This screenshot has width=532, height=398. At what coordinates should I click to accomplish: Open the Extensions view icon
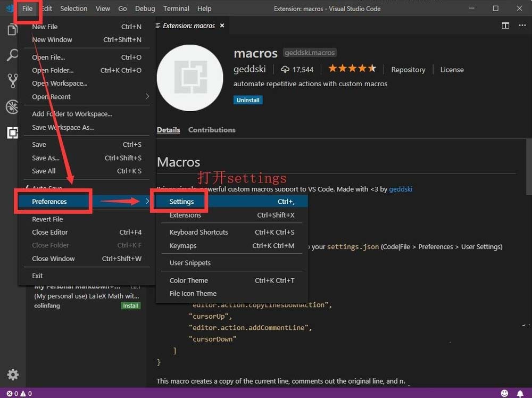tap(12, 132)
